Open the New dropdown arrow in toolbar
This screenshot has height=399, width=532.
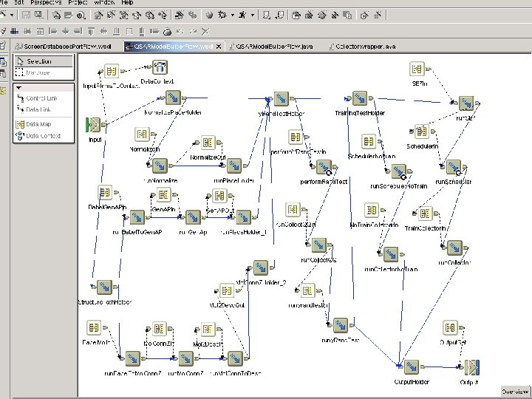pos(12,15)
